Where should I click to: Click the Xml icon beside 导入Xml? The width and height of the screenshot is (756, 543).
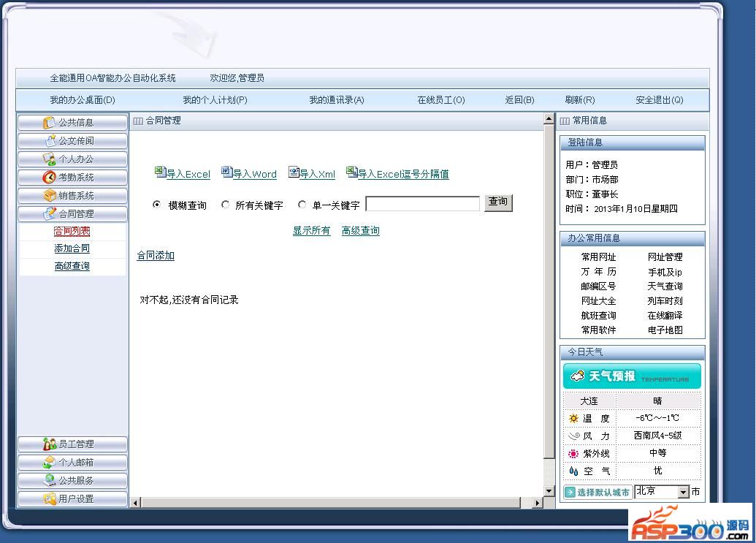pyautogui.click(x=294, y=172)
